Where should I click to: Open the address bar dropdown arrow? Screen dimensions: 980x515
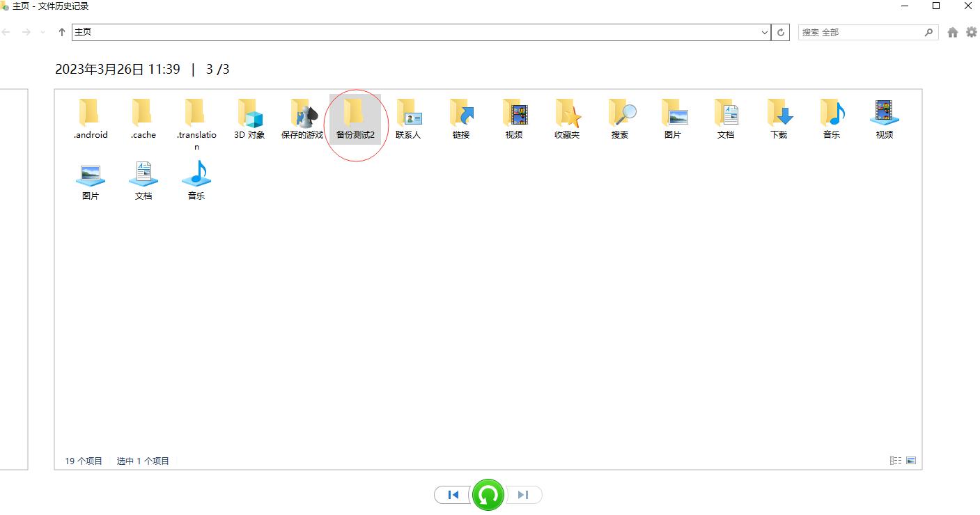click(x=764, y=31)
